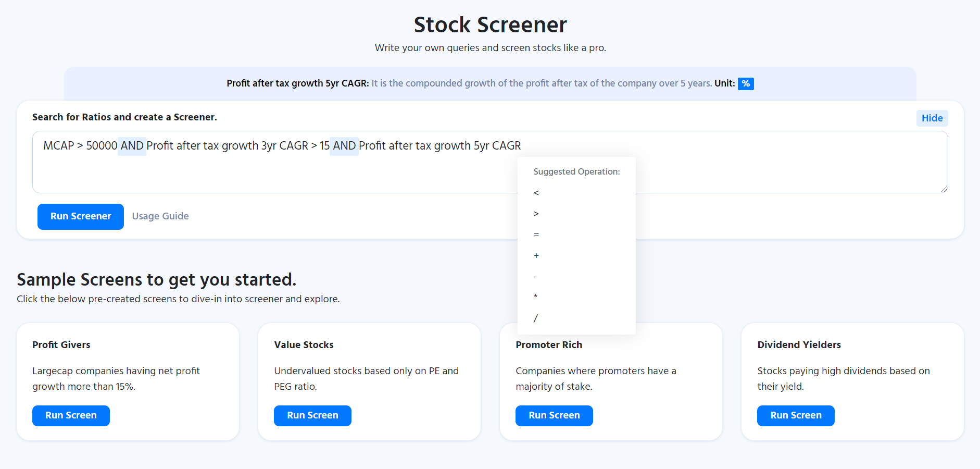Screen dimensions: 980x469
Task: Click the Run Screener button
Action: point(81,216)
